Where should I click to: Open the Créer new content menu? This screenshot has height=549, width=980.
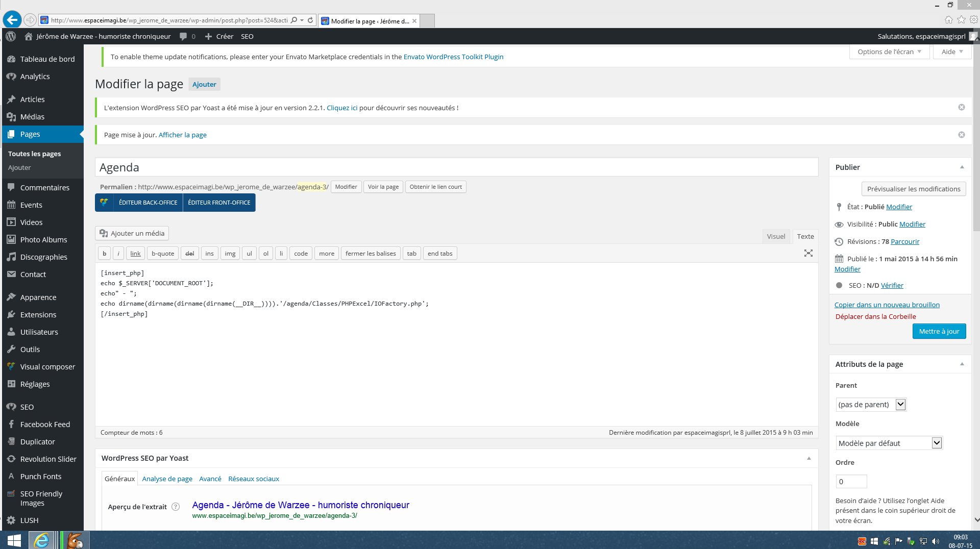(219, 36)
